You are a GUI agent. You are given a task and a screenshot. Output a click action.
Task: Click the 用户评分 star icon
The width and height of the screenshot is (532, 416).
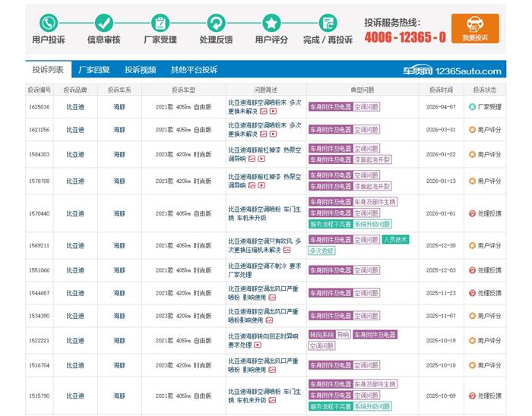pyautogui.click(x=271, y=22)
